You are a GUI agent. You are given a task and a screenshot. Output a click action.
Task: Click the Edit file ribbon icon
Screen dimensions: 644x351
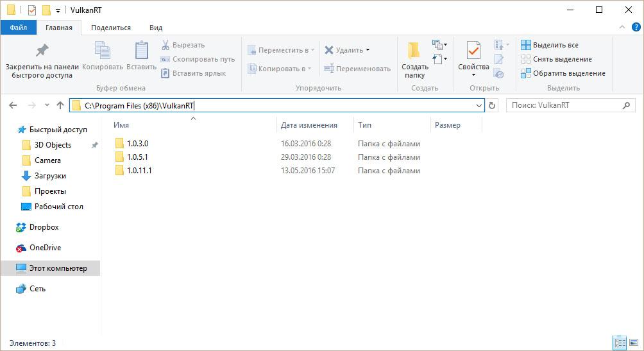[x=499, y=59]
